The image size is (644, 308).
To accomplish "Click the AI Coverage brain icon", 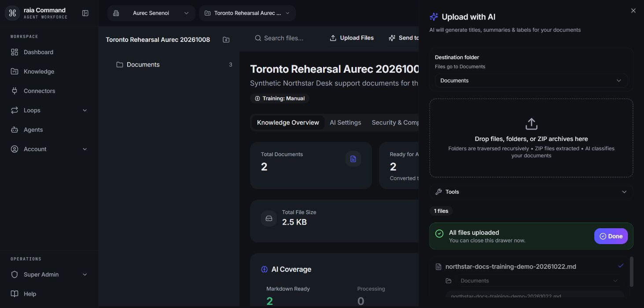I will [x=265, y=269].
